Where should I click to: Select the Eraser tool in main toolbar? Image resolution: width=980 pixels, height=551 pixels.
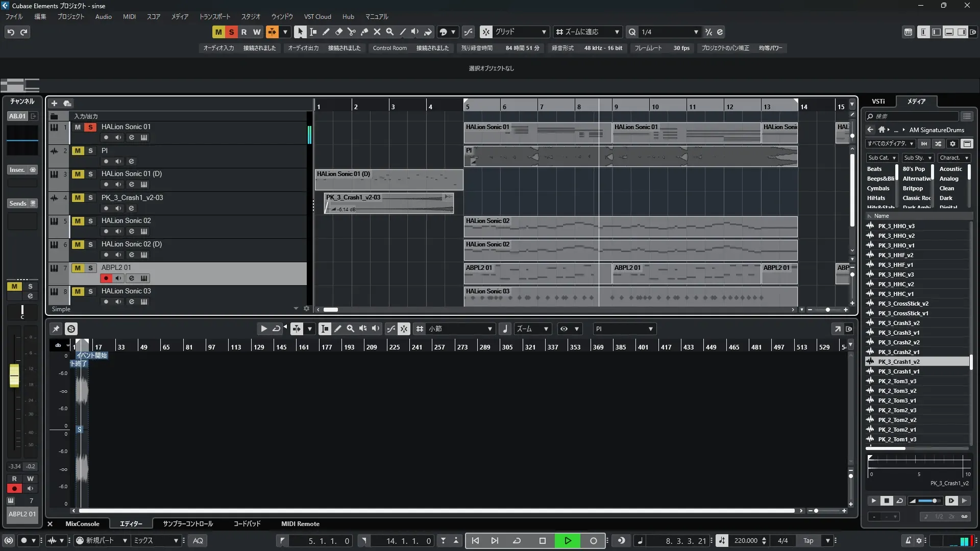pyautogui.click(x=339, y=32)
